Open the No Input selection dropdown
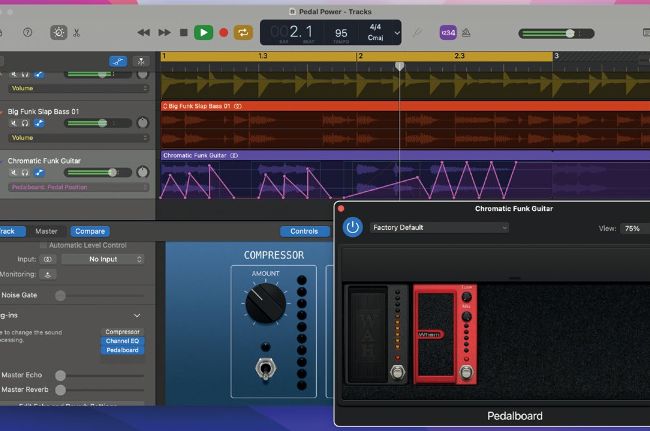Image resolution: width=650 pixels, height=431 pixels. pos(103,259)
